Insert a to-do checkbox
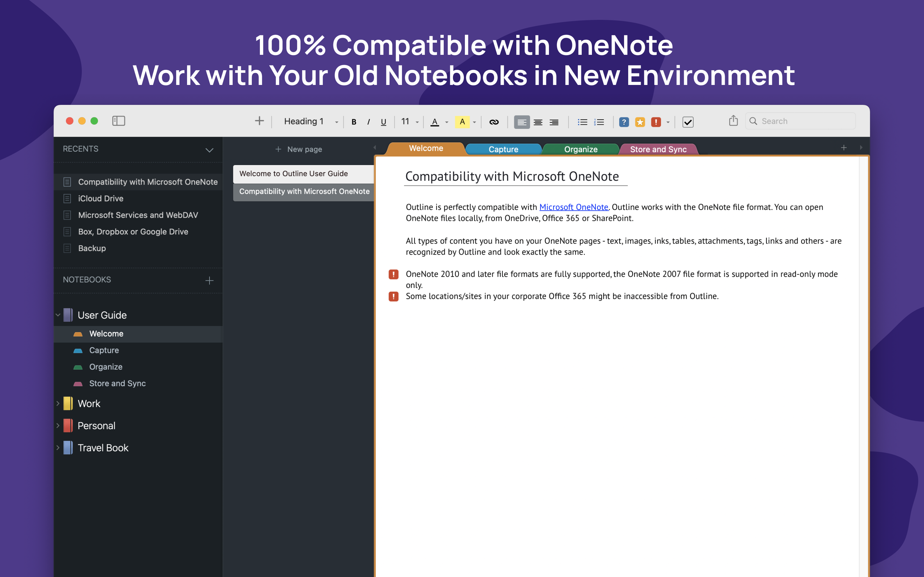Viewport: 924px width, 577px height. 688,121
